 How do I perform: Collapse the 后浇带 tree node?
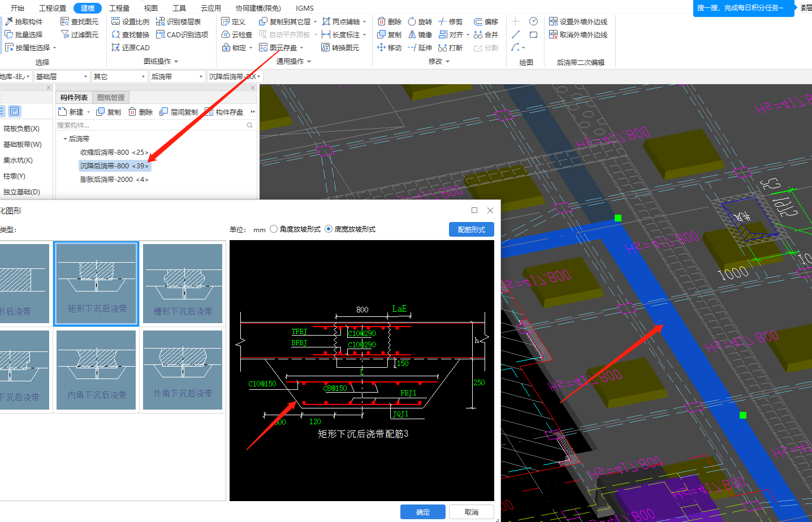click(x=65, y=138)
